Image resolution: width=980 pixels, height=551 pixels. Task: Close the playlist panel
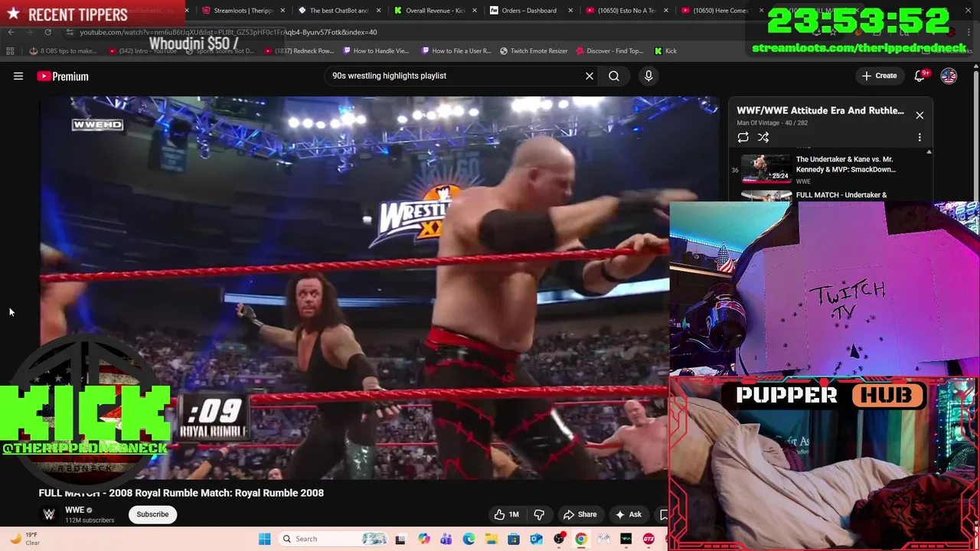(x=920, y=115)
